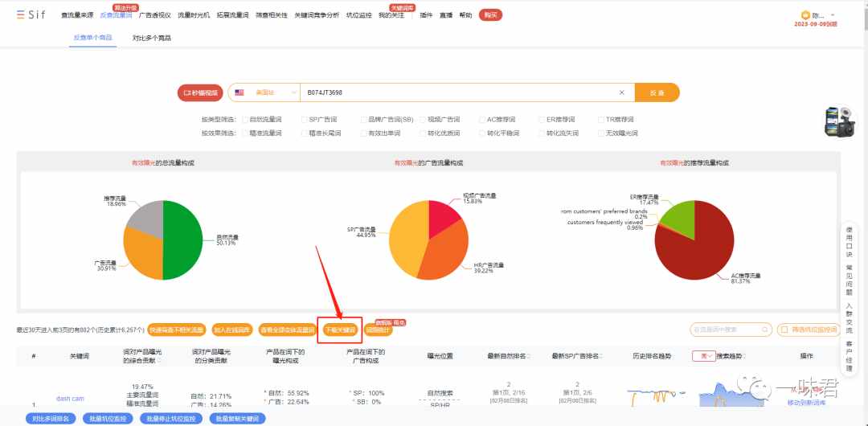Switch to the 对比多个商品 tab
Screen dimensions: 868x426
[x=152, y=39]
